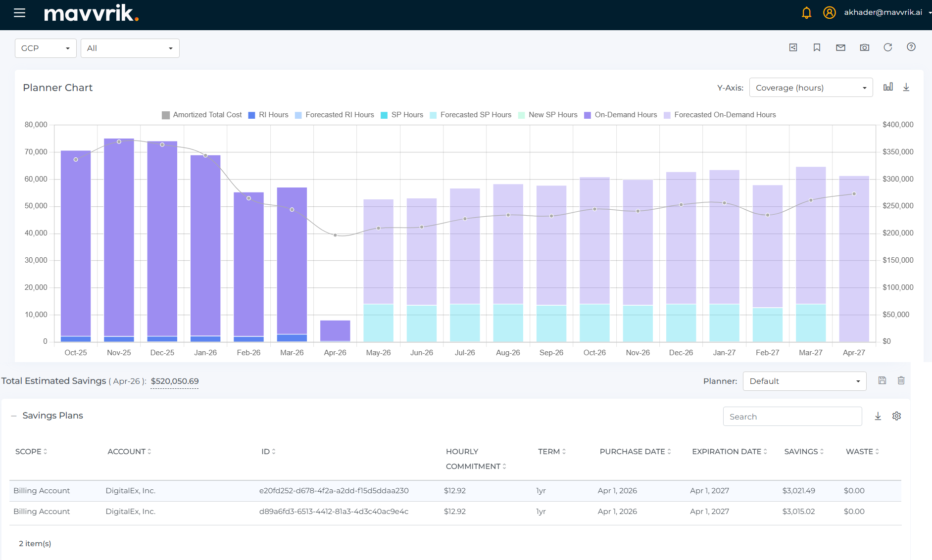932x560 pixels.
Task: Toggle RI Hours legend series
Action: click(x=268, y=115)
